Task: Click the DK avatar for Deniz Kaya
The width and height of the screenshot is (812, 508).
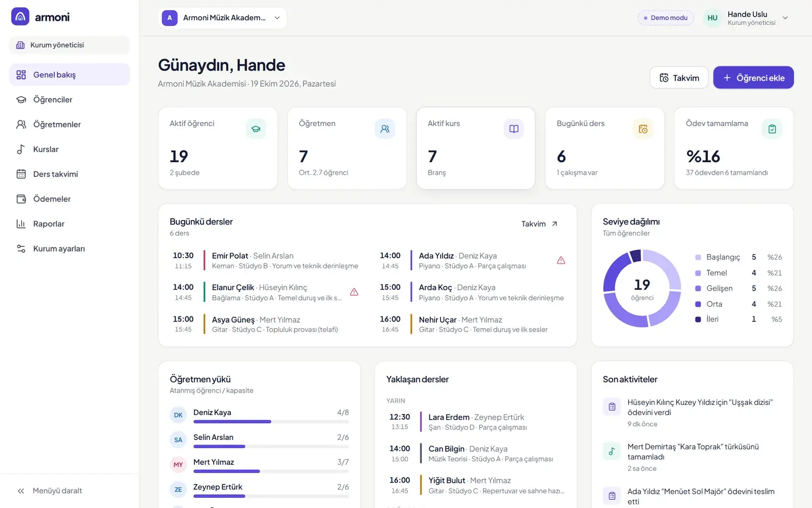Action: (x=178, y=415)
